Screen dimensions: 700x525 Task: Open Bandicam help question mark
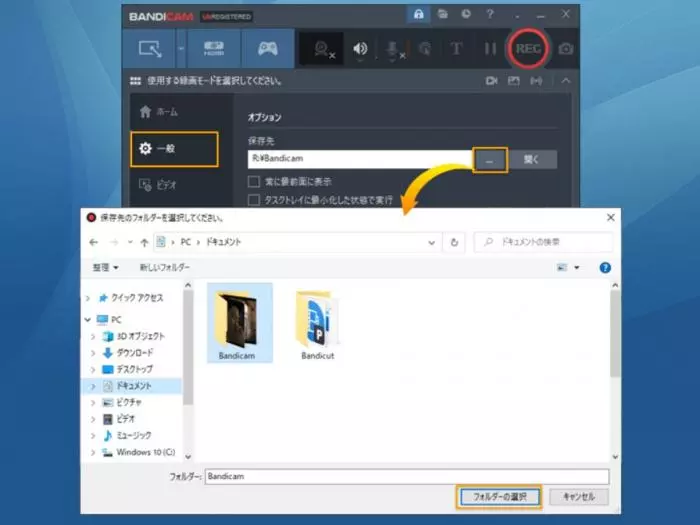(x=490, y=14)
